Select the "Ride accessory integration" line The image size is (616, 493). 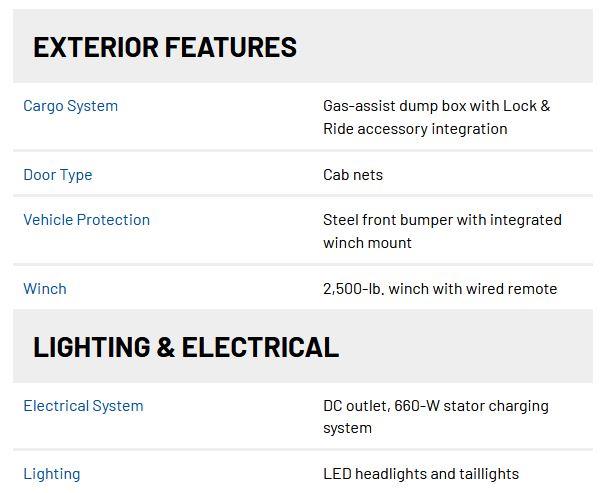point(415,129)
